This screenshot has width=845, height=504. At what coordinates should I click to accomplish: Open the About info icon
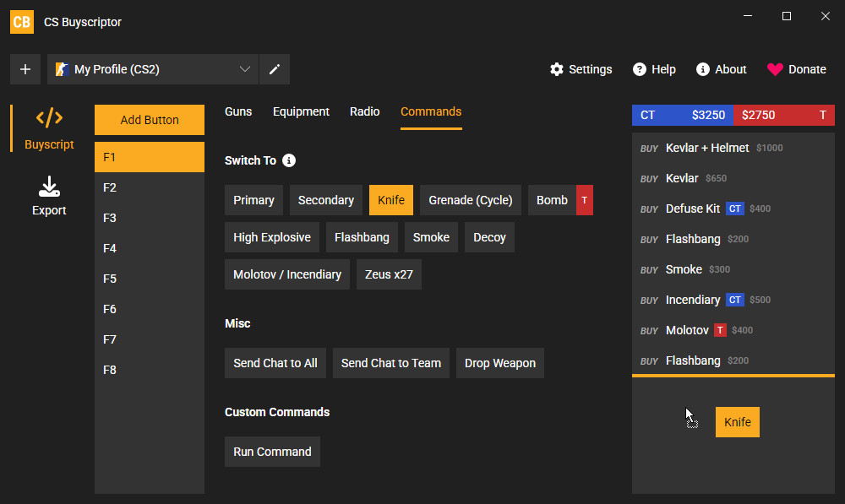[702, 69]
